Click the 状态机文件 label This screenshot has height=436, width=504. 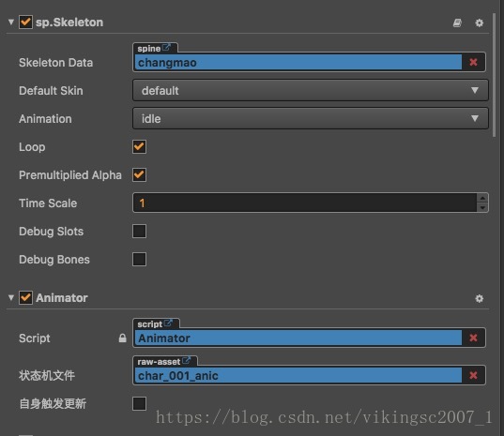47,375
